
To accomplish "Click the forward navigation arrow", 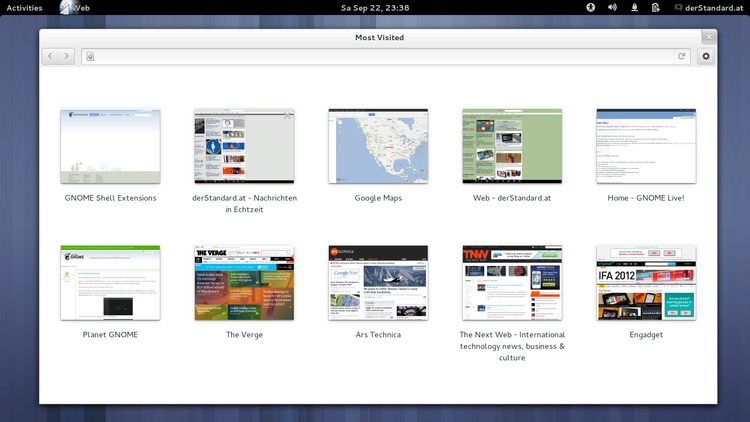I will pos(67,56).
